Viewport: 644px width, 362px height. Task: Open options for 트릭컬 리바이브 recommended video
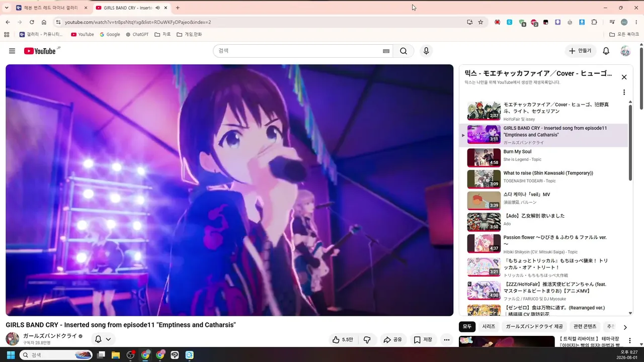[629, 341]
